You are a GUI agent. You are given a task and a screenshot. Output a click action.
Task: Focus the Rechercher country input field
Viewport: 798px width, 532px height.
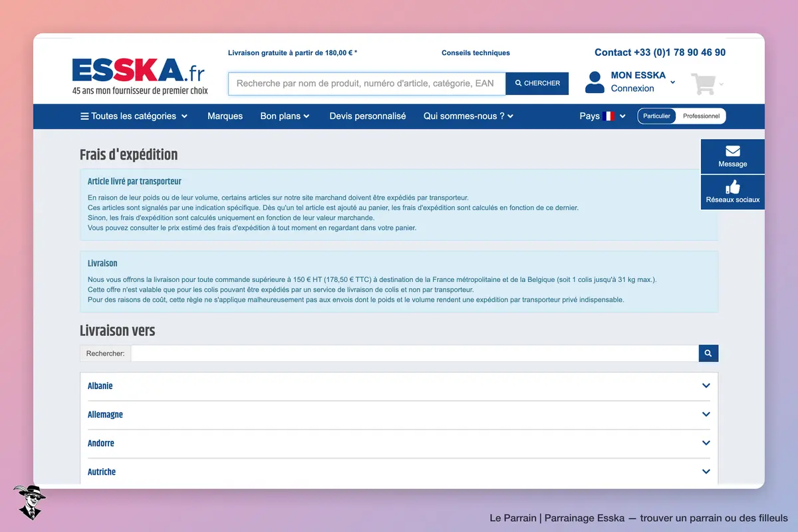(415, 353)
